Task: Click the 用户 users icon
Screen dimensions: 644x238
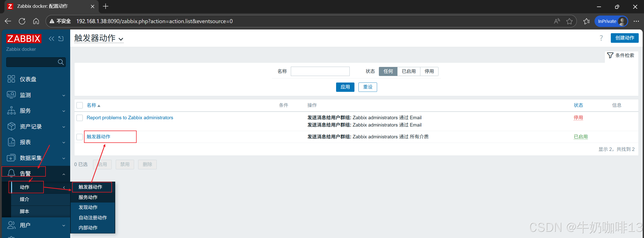Action: click(x=11, y=225)
